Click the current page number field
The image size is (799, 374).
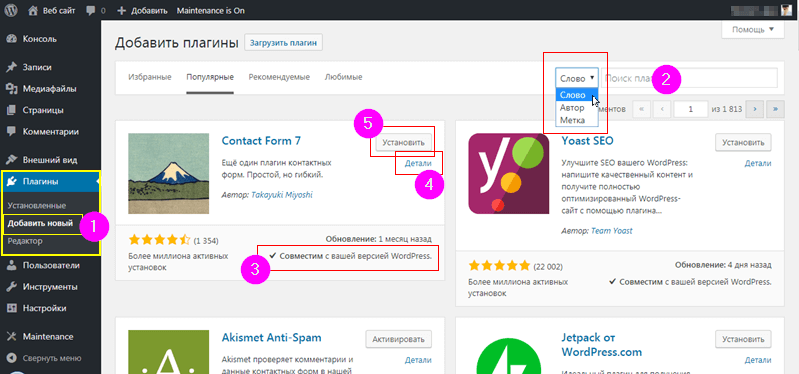(x=691, y=109)
